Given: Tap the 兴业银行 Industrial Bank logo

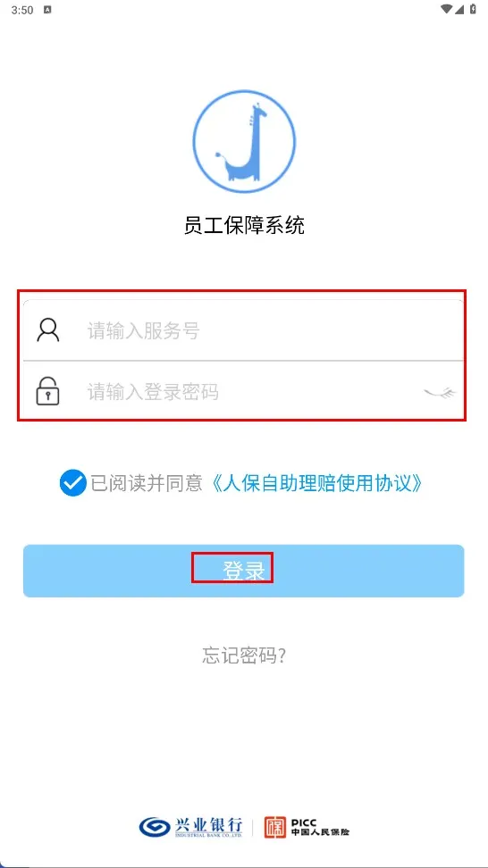Looking at the screenshot, I should [x=190, y=828].
